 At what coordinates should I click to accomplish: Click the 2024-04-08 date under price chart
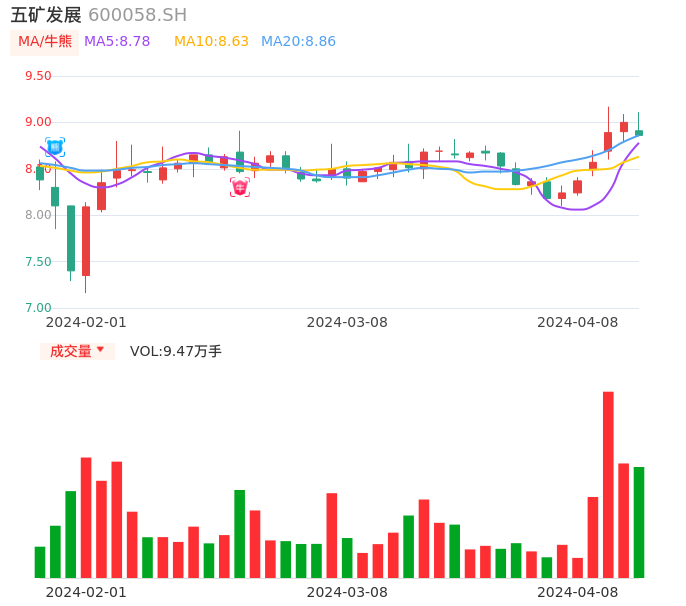tap(578, 323)
